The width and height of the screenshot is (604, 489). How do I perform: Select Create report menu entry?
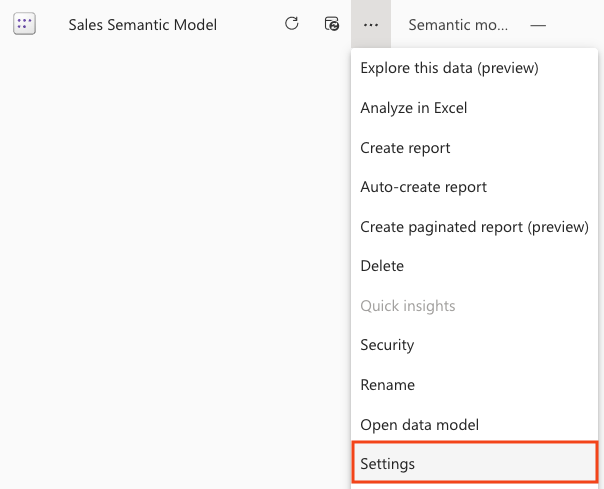(x=474, y=148)
